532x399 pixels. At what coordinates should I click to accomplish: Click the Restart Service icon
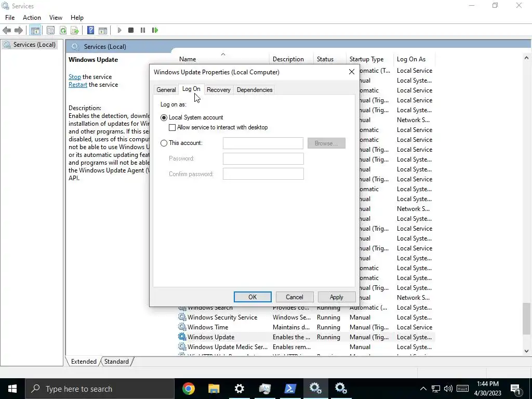coord(155,30)
